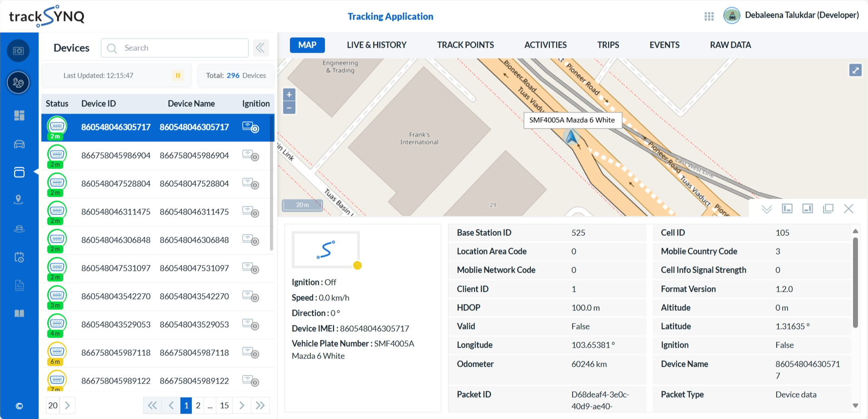
Task: Zoom in on the map with plus button
Action: pyautogui.click(x=289, y=95)
